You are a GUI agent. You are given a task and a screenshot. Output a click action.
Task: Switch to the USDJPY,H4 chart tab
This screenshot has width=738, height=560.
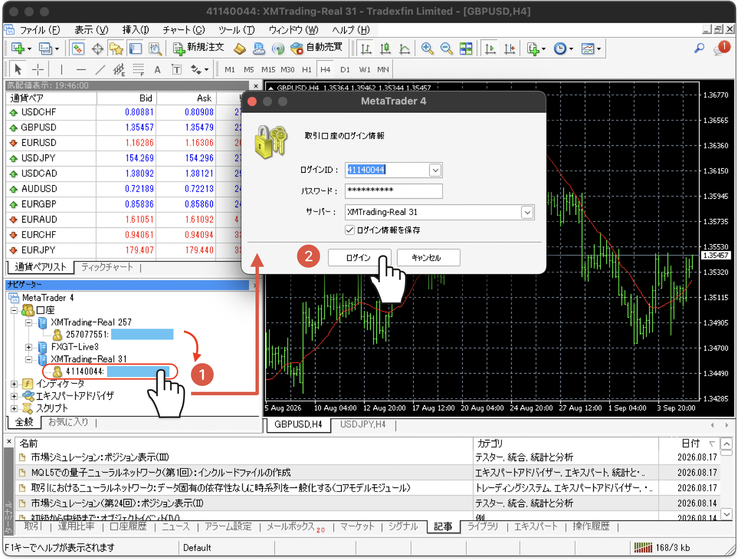tap(363, 424)
